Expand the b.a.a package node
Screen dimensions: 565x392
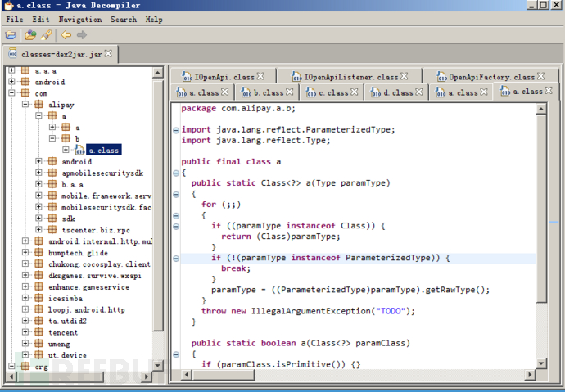tap(39, 184)
